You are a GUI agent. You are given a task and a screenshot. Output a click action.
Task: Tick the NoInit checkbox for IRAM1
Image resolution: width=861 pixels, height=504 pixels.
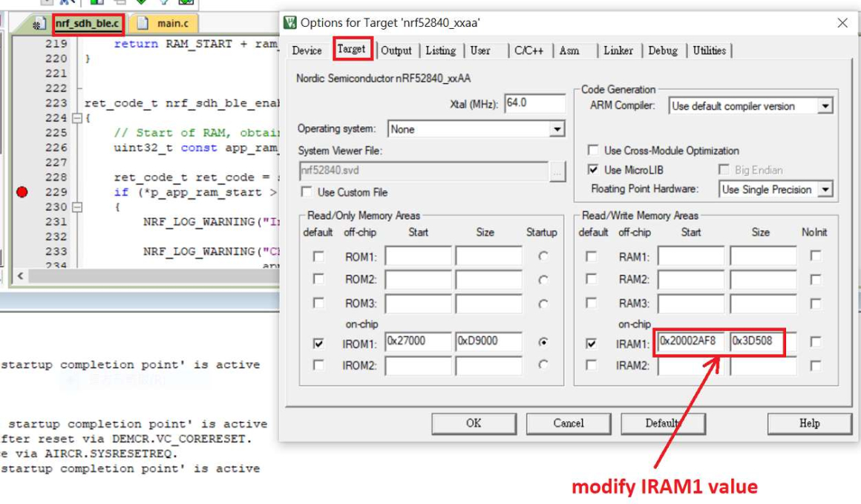point(816,342)
